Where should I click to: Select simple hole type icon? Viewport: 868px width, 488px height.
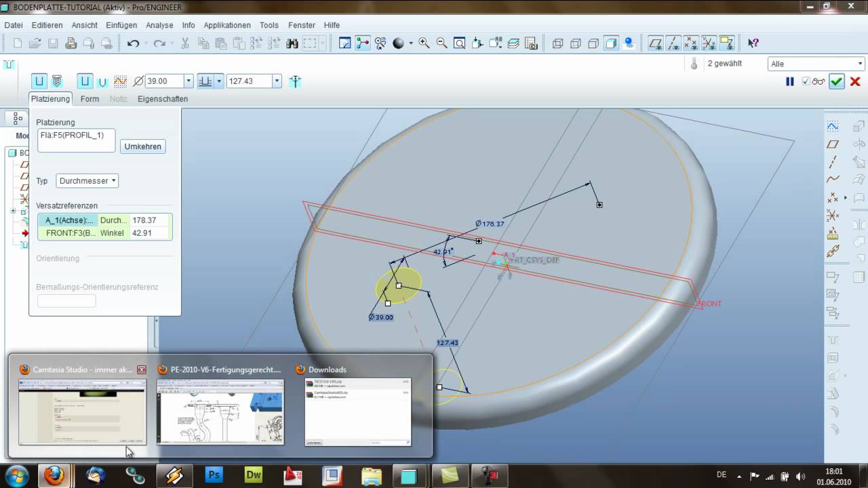[x=39, y=81]
